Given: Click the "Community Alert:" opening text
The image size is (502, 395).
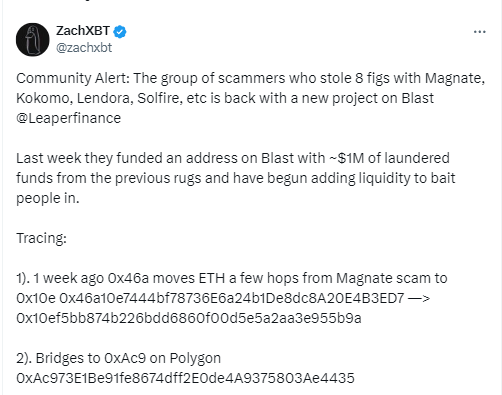Looking at the screenshot, I should click(73, 78).
